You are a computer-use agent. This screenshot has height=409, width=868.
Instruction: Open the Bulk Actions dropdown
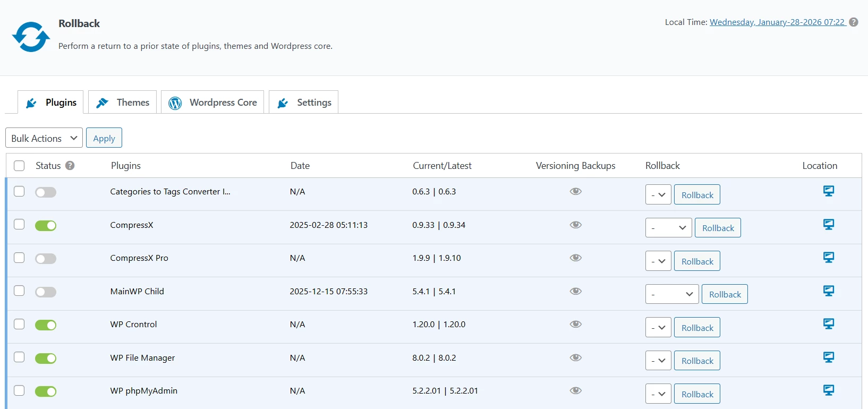(44, 138)
